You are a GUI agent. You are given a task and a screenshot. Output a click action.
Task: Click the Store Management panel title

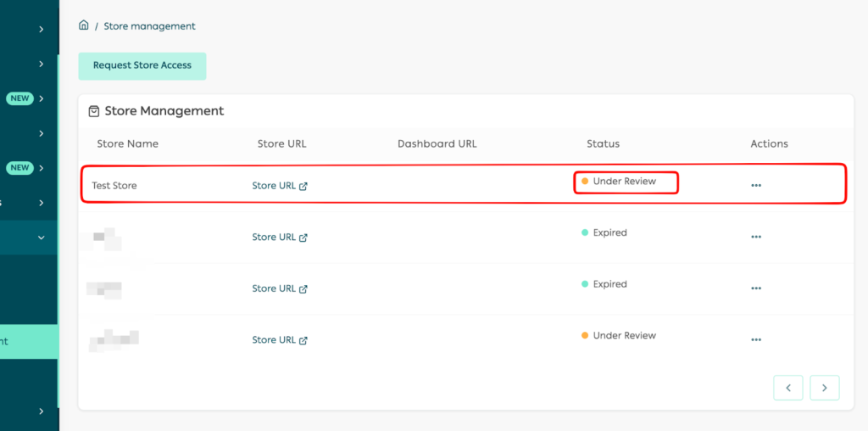[164, 111]
